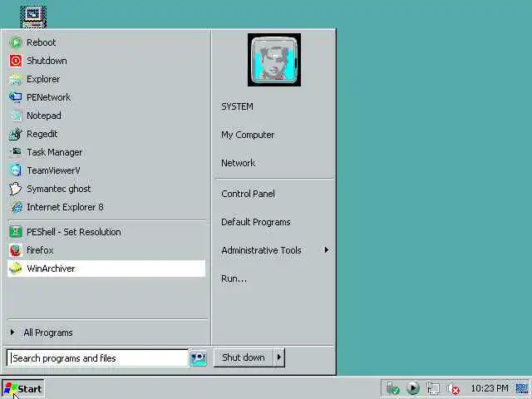532x399 pixels.
Task: Open My Computer
Action: 248,135
